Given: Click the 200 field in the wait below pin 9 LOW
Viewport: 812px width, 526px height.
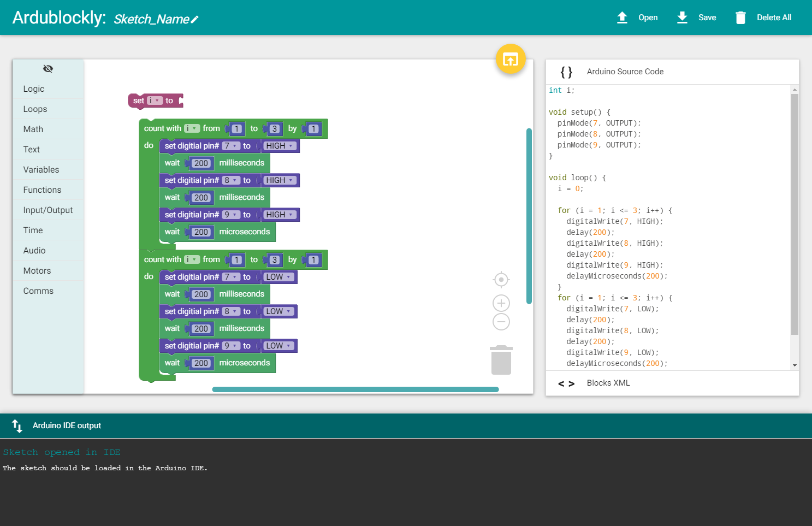Looking at the screenshot, I should click(x=201, y=363).
